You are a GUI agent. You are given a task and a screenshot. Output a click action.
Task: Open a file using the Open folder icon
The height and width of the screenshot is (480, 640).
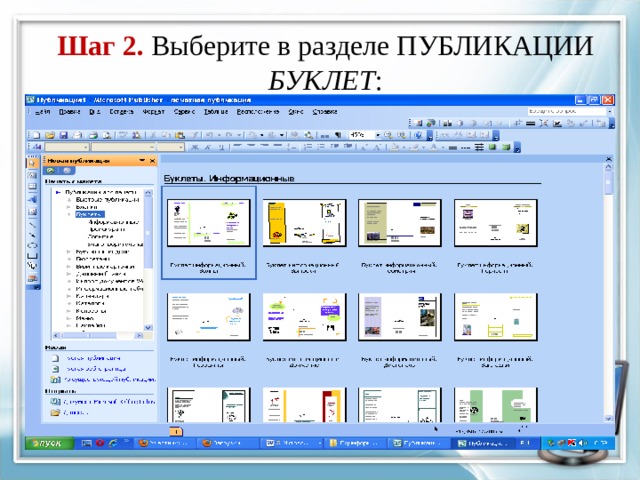click(50, 135)
